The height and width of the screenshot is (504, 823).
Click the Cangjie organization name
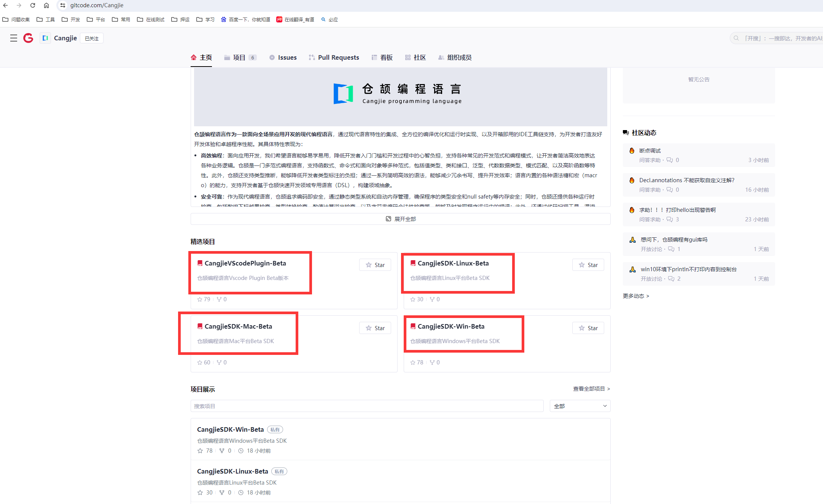click(x=65, y=38)
